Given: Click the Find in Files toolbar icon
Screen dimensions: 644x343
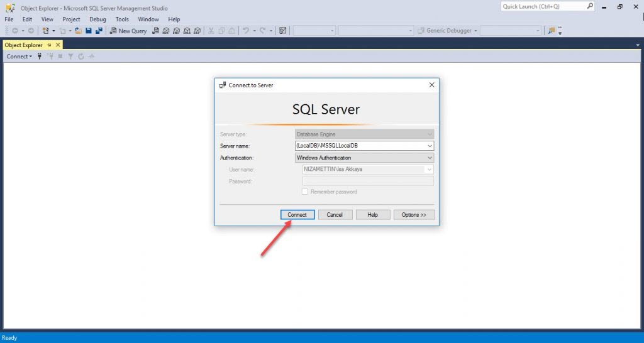Looking at the screenshot, I should 283,31.
